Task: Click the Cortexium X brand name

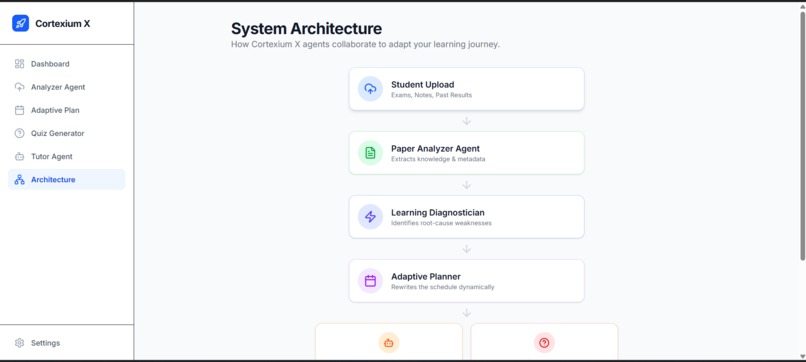Action: coord(63,24)
